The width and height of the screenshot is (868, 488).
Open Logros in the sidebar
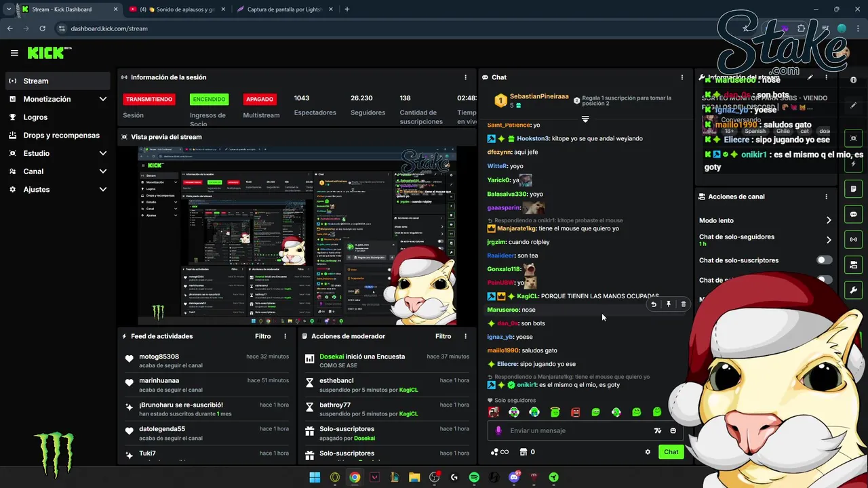click(57, 117)
